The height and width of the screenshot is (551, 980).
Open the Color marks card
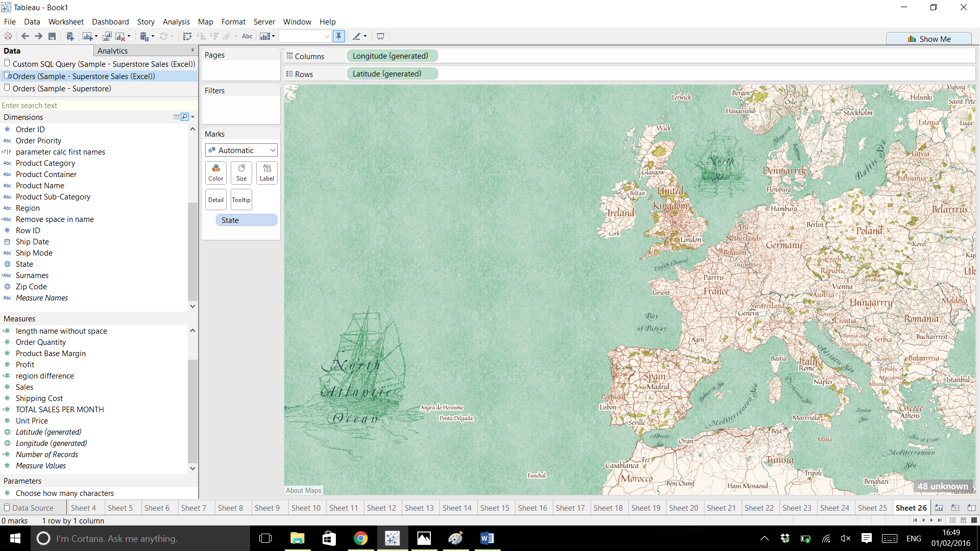pos(216,172)
